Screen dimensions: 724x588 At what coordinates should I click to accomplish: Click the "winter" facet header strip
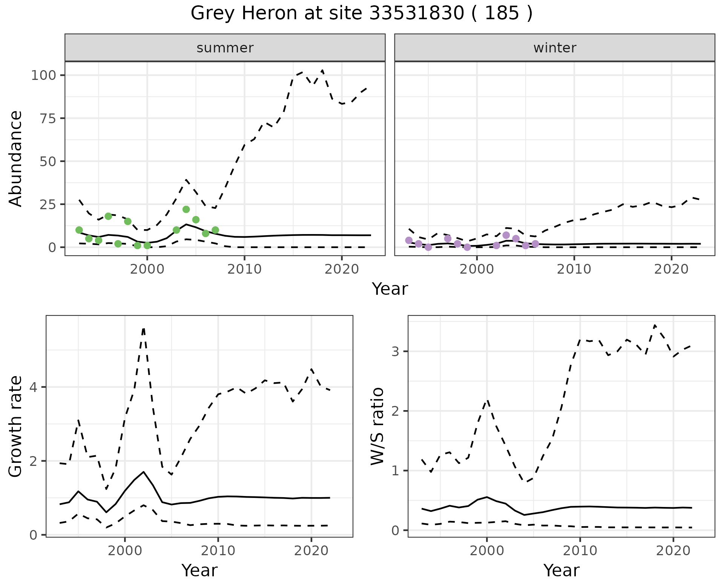pos(554,48)
